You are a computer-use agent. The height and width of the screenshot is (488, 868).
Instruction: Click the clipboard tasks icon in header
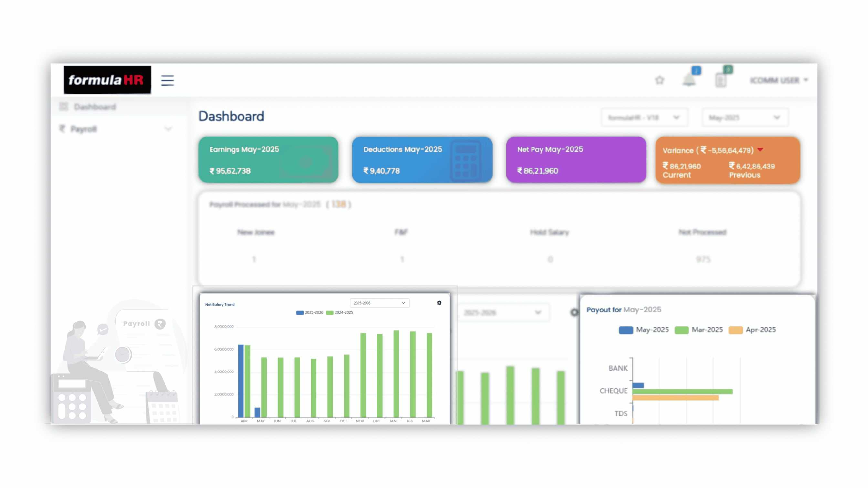point(720,80)
